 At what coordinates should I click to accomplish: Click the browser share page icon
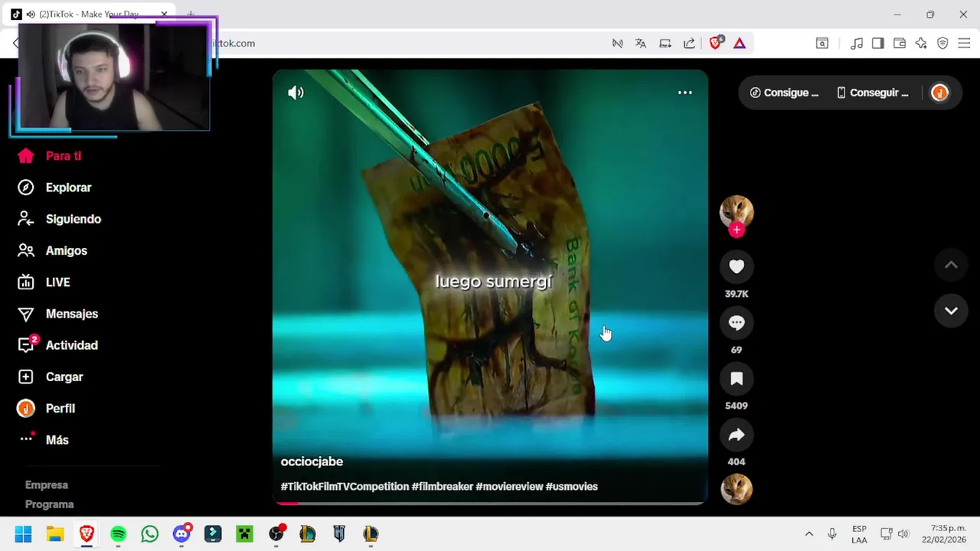click(x=689, y=44)
